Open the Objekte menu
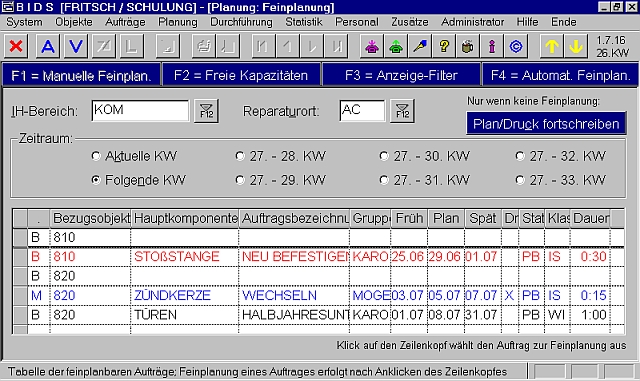 pyautogui.click(x=74, y=22)
